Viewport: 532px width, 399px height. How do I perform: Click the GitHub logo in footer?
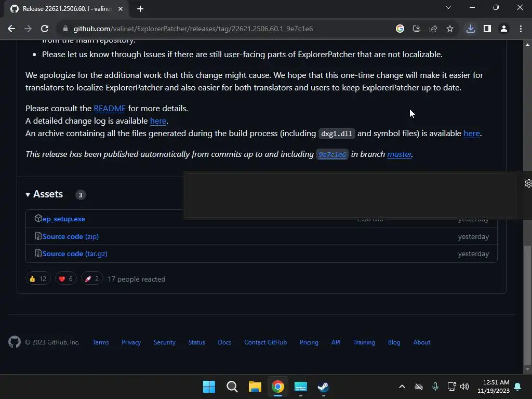click(x=15, y=342)
